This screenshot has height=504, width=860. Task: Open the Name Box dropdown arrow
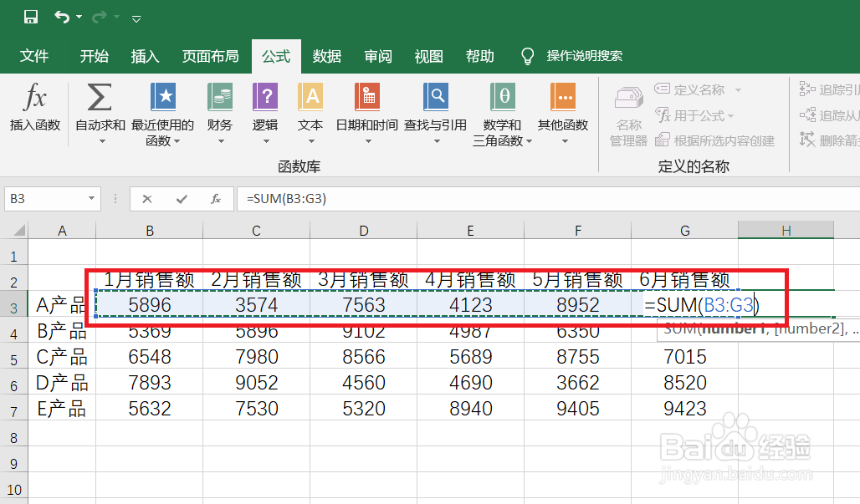pyautogui.click(x=91, y=198)
